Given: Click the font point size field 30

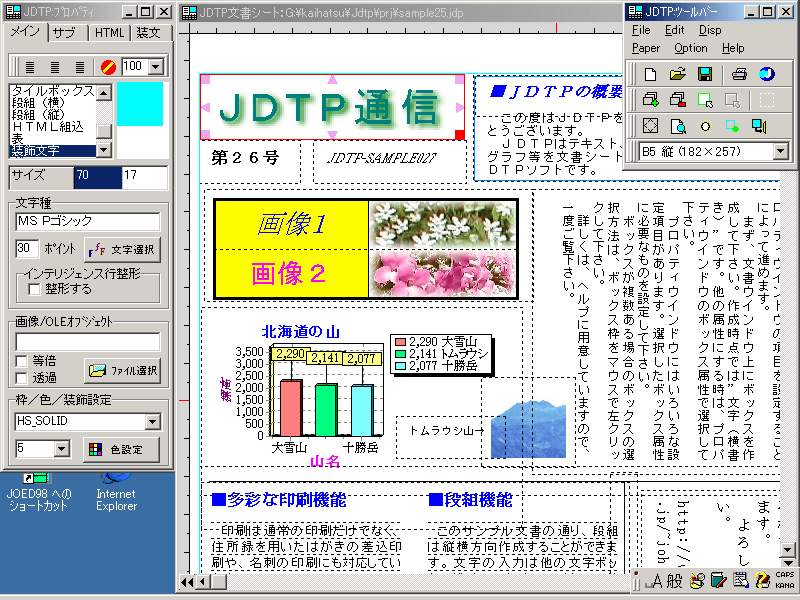Looking at the screenshot, I should click(27, 249).
